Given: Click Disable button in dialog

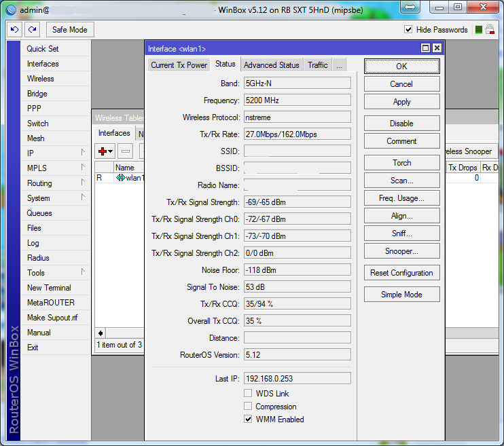Looking at the screenshot, I should (402, 124).
